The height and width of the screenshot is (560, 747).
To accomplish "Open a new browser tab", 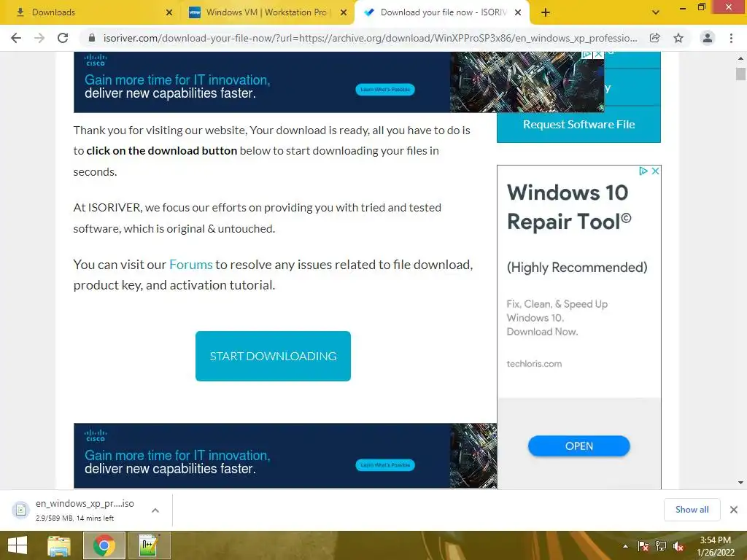I will 546,12.
